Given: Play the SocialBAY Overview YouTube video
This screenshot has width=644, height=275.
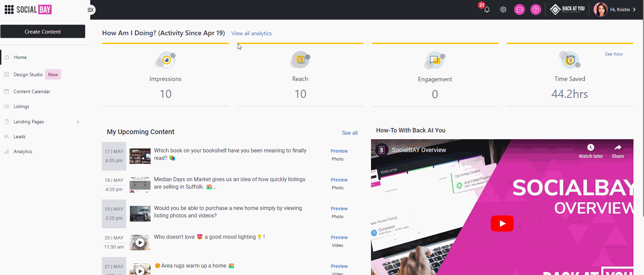Looking at the screenshot, I should pyautogui.click(x=502, y=224).
